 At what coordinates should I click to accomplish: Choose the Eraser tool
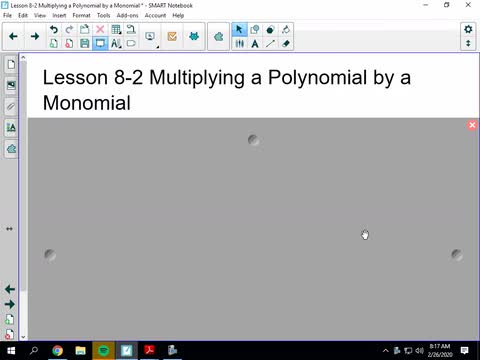[x=286, y=44]
